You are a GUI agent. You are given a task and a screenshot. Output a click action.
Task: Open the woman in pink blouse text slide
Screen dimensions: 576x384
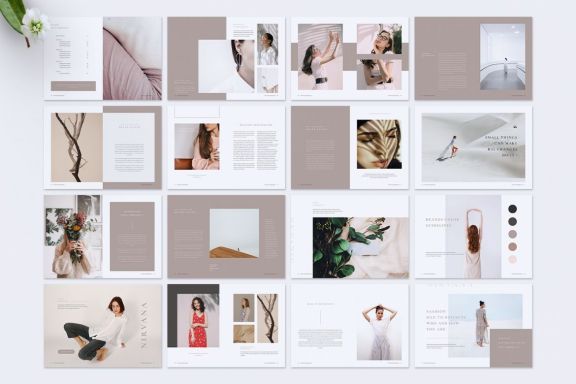click(x=226, y=147)
